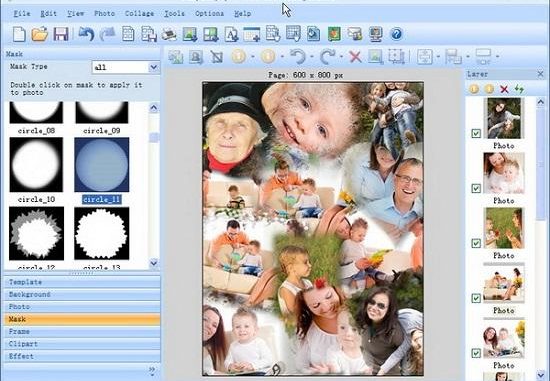Image resolution: width=550 pixels, height=381 pixels.
Task: Open the File menu
Action: [22, 14]
